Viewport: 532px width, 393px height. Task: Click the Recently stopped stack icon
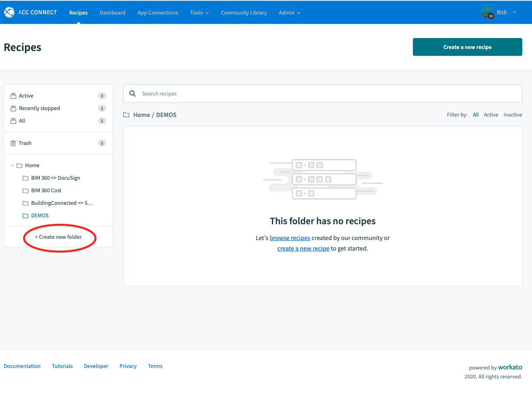pyautogui.click(x=13, y=108)
